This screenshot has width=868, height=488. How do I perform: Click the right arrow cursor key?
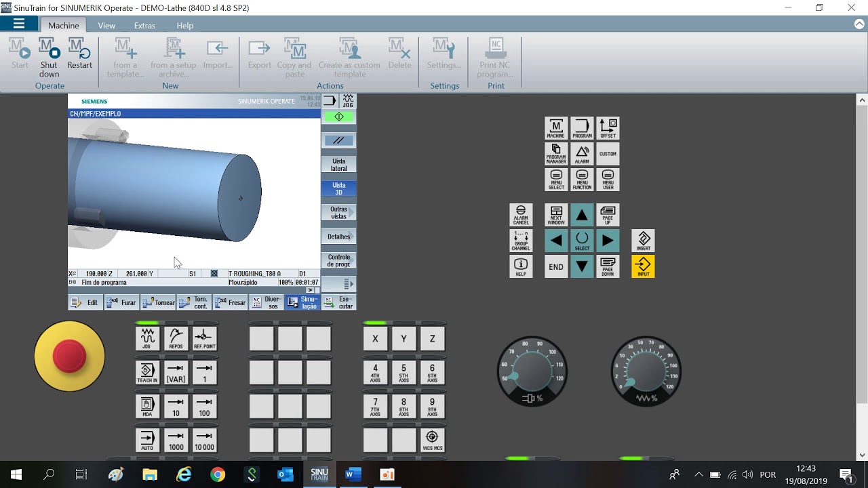(x=608, y=241)
